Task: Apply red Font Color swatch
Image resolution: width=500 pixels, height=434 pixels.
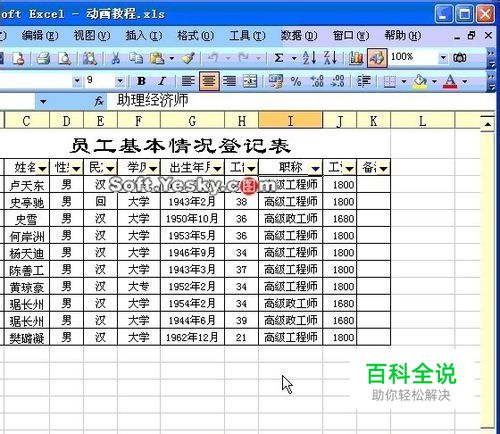Action: [450, 81]
